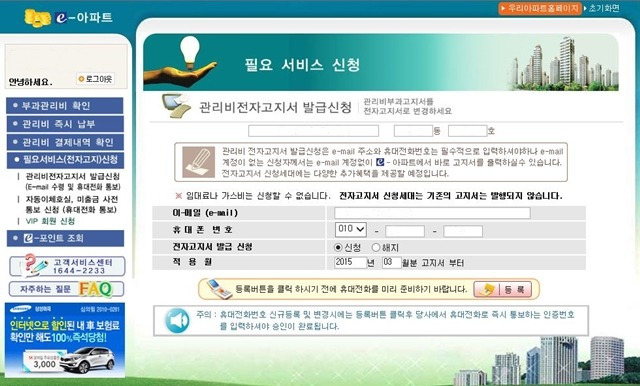Screen dimensions: 640x386
Task: Click the 적용월 label
Action: click(192, 262)
